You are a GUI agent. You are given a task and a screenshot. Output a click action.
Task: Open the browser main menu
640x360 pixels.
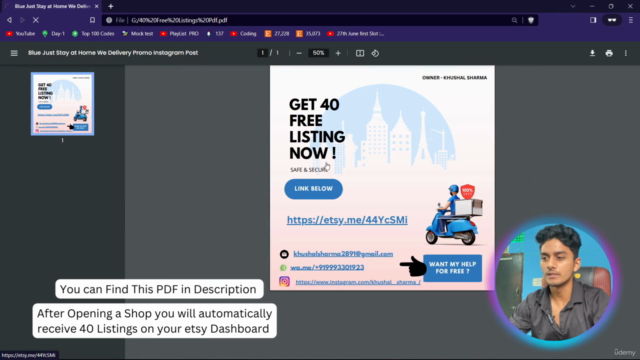click(631, 20)
